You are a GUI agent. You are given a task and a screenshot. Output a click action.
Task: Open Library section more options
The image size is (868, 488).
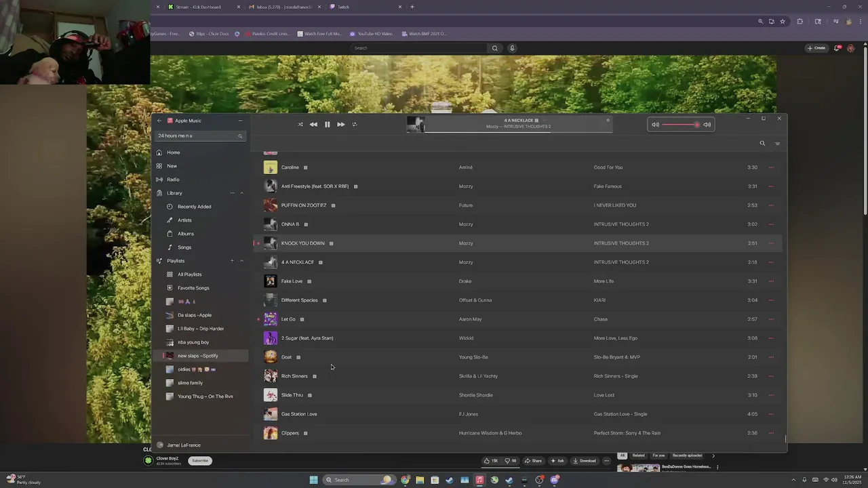[232, 193]
